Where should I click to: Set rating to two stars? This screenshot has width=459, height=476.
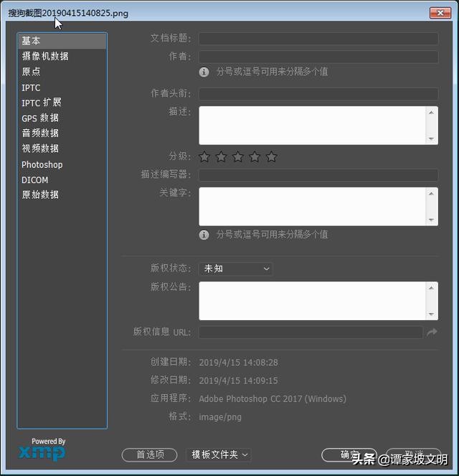(221, 157)
